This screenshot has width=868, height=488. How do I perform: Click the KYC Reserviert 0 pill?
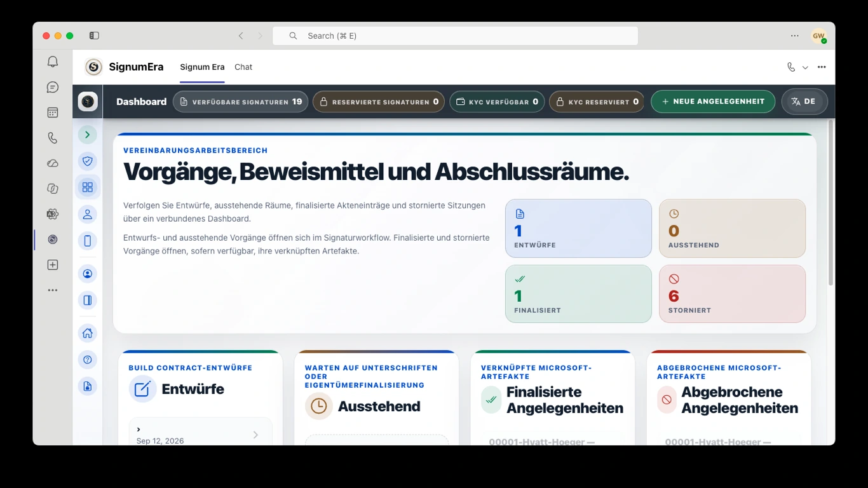coord(597,102)
